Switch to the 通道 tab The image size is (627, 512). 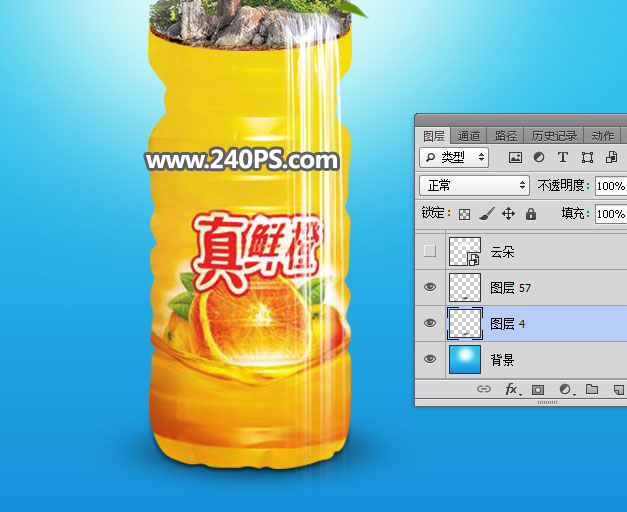click(x=468, y=136)
